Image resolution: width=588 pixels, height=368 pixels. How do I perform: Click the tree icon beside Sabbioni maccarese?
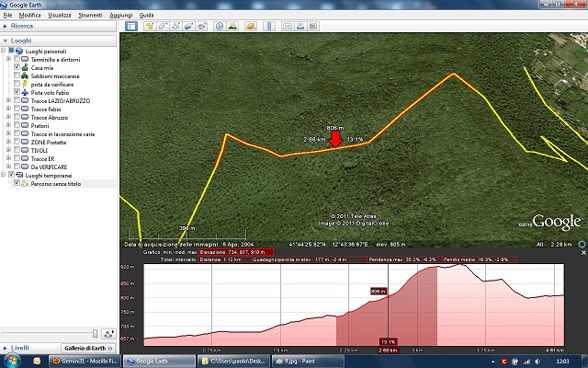point(25,75)
